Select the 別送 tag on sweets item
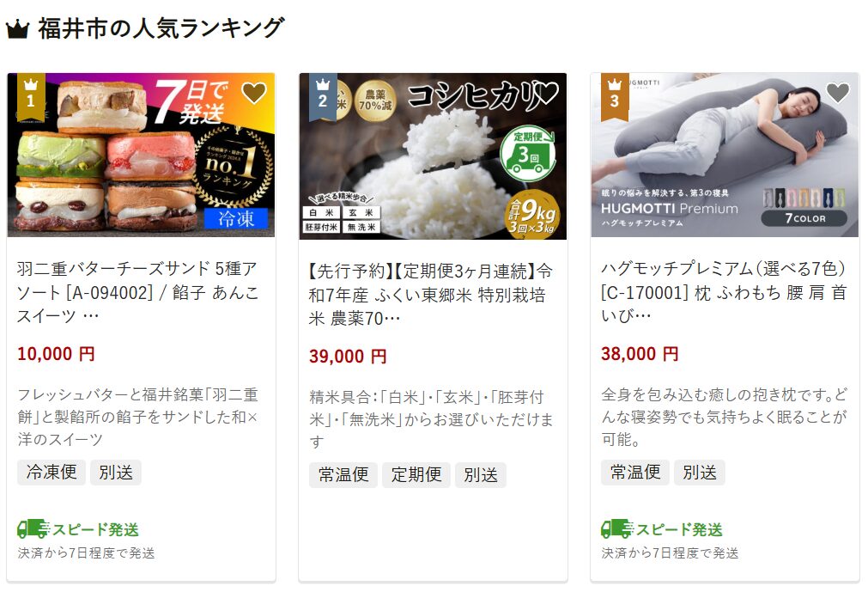Image resolution: width=868 pixels, height=592 pixels. tap(116, 473)
